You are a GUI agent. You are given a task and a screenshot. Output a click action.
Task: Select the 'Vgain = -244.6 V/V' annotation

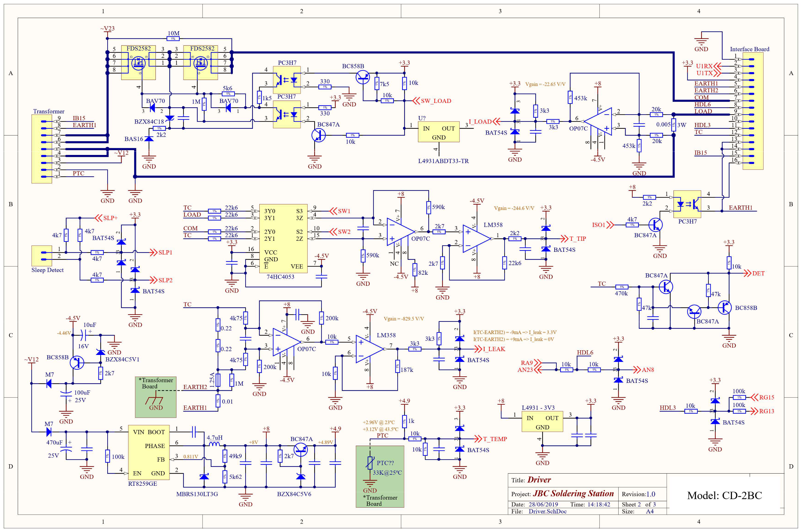click(514, 208)
